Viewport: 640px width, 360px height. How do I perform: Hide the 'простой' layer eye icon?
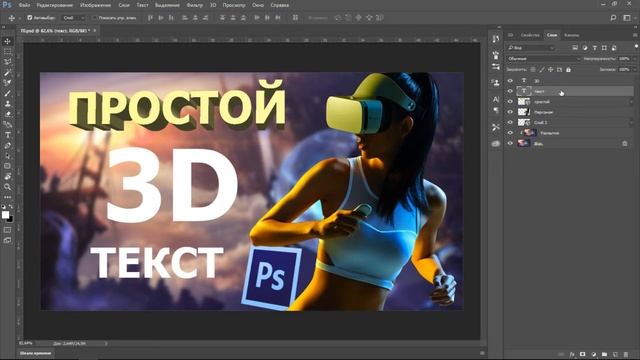(510, 102)
